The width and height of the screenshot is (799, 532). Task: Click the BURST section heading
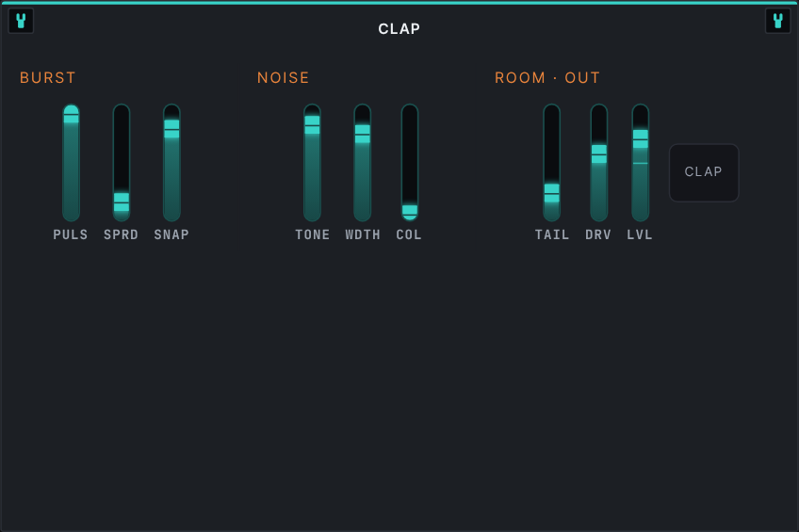point(48,78)
